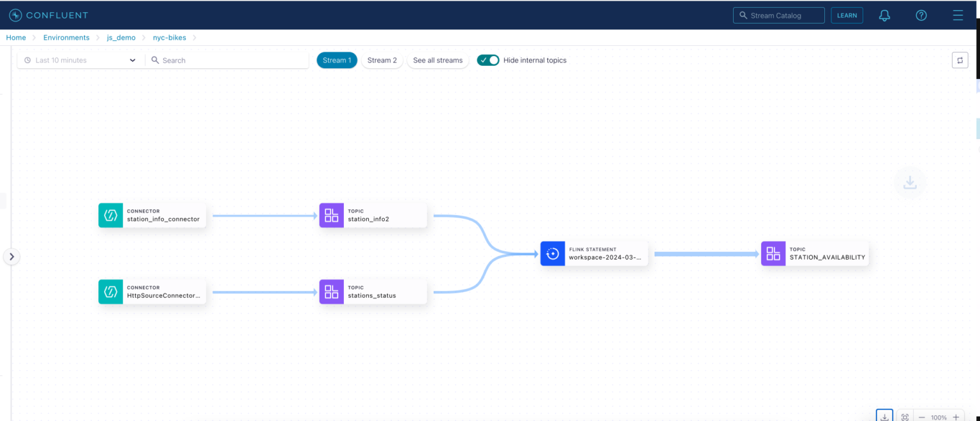This screenshot has width=980, height=421.
Task: Open the Last 10 minutes dropdown
Action: pos(80,60)
